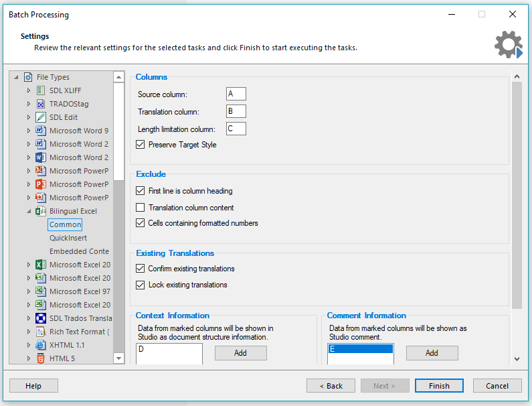The image size is (532, 406).
Task: Collapse the File Types root node
Action: click(16, 78)
